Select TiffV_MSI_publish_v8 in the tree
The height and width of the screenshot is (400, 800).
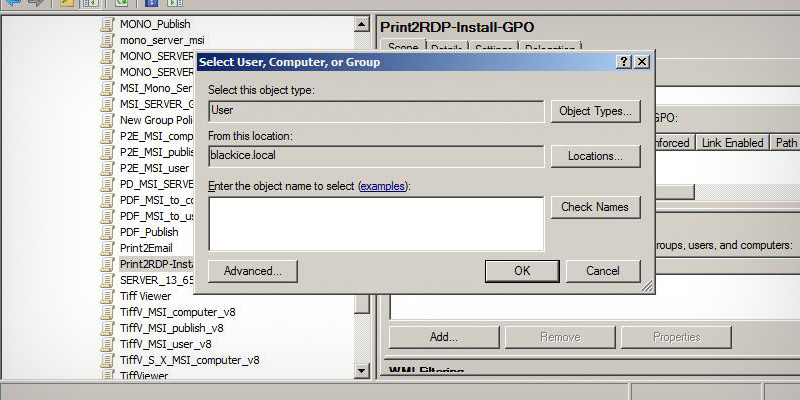[x=171, y=328]
